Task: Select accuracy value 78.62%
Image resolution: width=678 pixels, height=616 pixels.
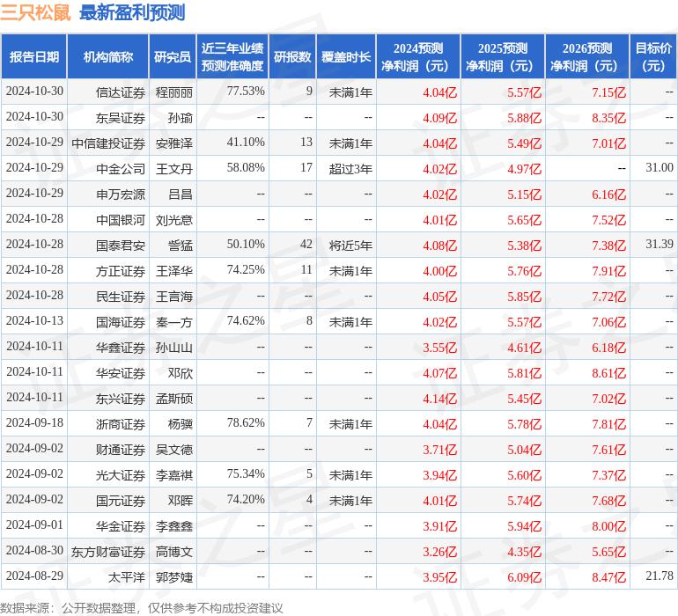Action: click(246, 422)
